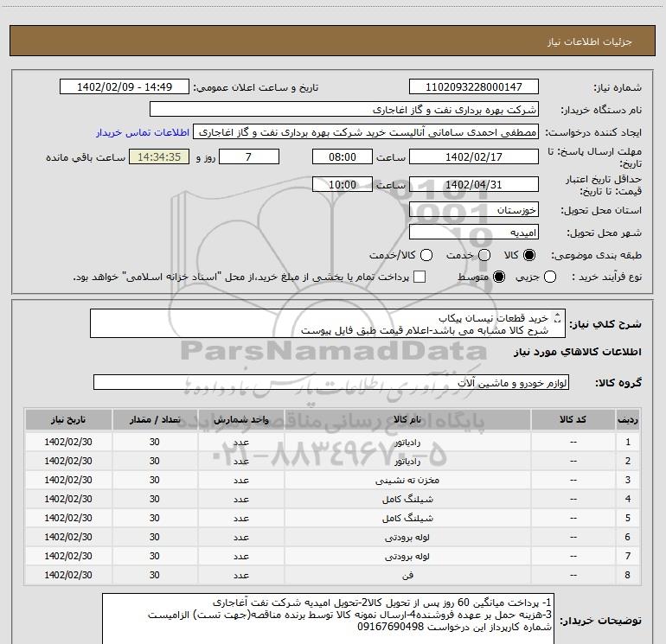Viewport: 666px width, 644px height.
Task: Click the شماره نیاز field 1102093228000147
Action: pos(474,87)
